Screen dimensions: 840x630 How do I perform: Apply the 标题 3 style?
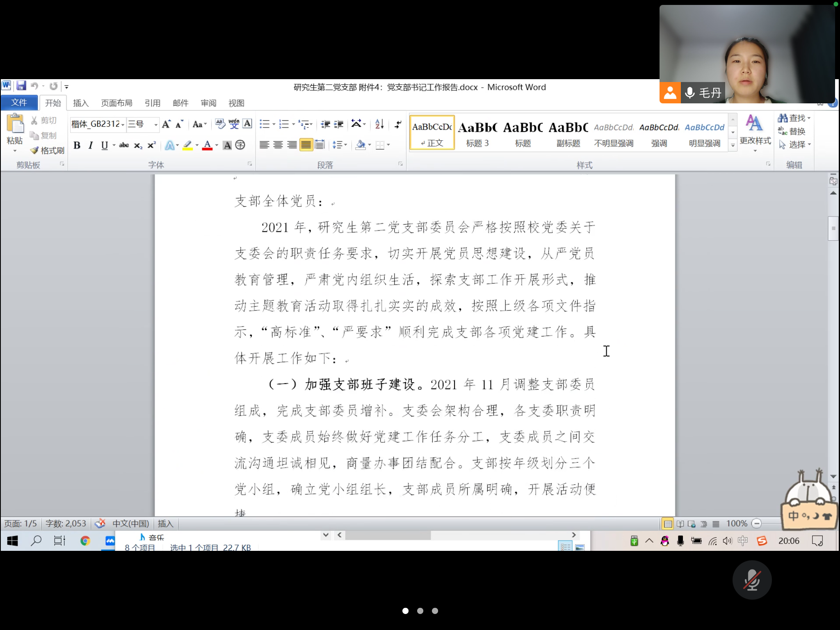coord(477,133)
